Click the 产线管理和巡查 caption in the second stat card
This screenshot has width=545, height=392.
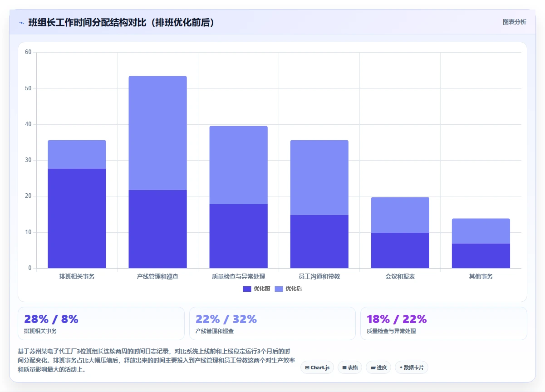pos(215,331)
